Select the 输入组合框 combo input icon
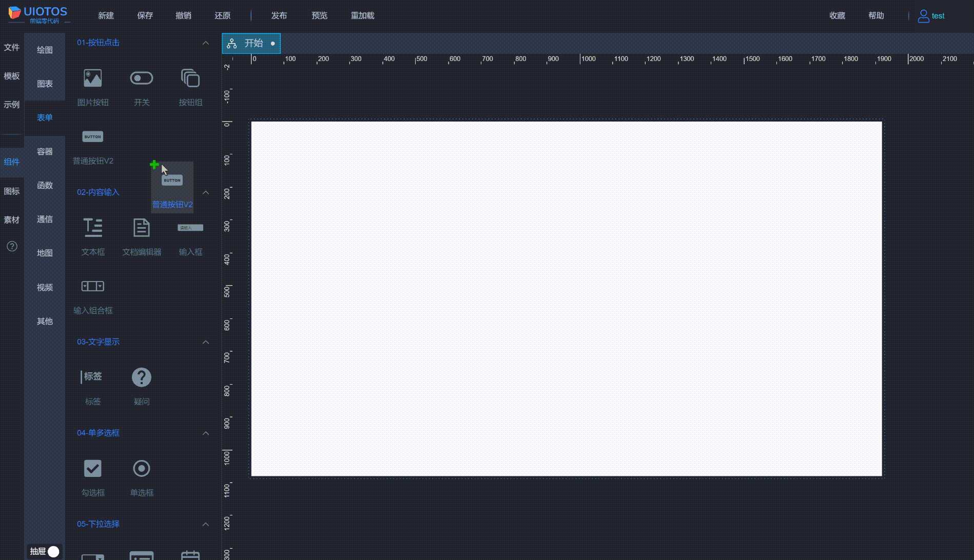The height and width of the screenshot is (560, 974). click(x=92, y=286)
